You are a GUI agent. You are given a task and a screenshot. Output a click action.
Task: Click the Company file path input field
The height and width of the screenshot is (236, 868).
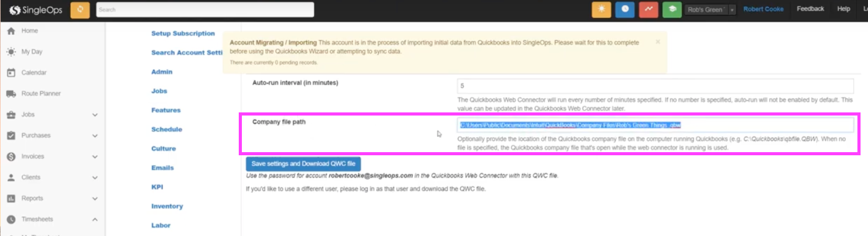655,125
